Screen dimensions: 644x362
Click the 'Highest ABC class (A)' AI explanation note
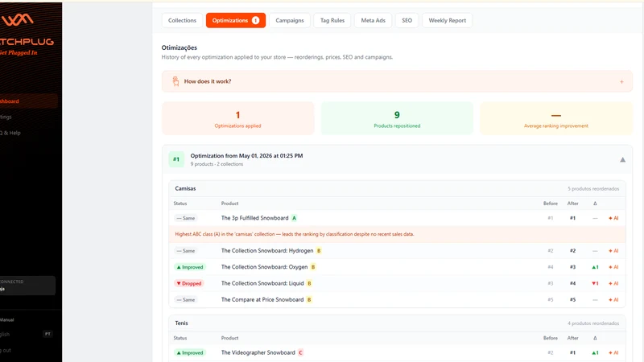tap(397, 234)
